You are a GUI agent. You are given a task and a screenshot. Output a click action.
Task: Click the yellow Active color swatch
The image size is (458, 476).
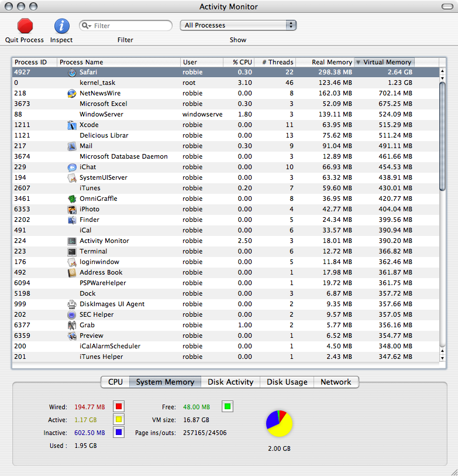tap(119, 420)
